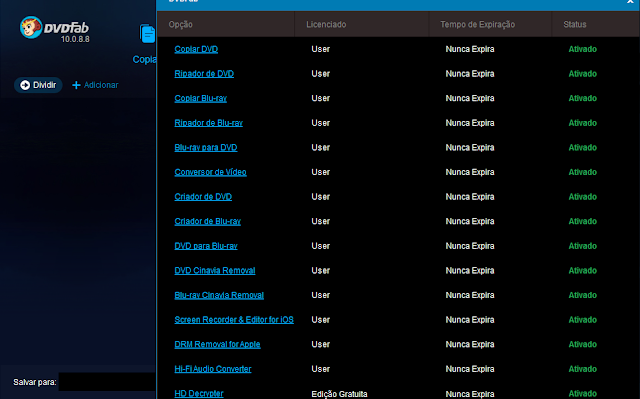Open the DVD Cinavia Removal link

[215, 270]
